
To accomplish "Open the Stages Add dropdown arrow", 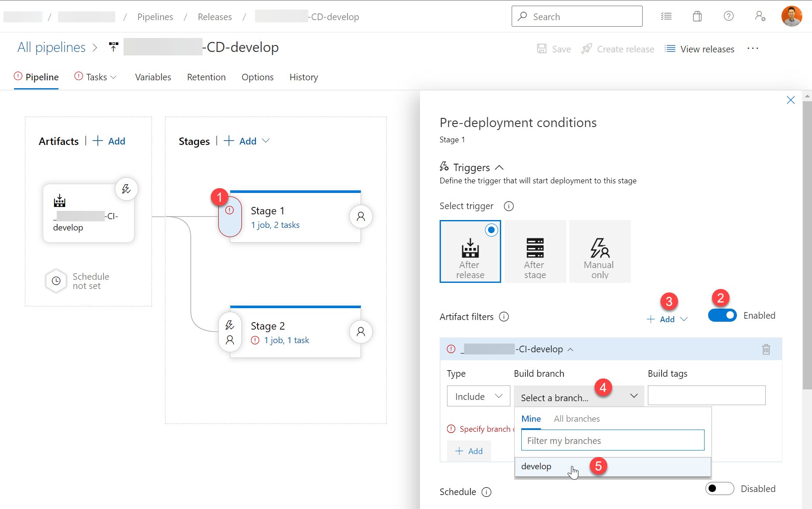I will tap(266, 141).
